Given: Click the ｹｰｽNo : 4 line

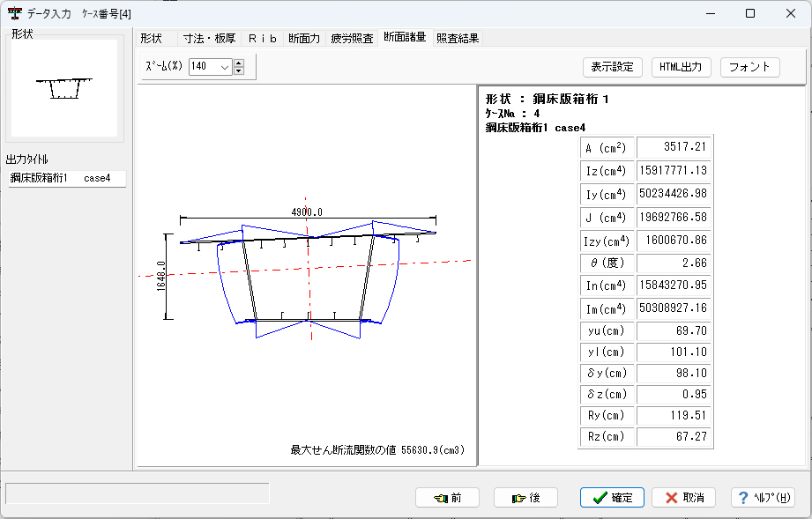Looking at the screenshot, I should (x=512, y=114).
